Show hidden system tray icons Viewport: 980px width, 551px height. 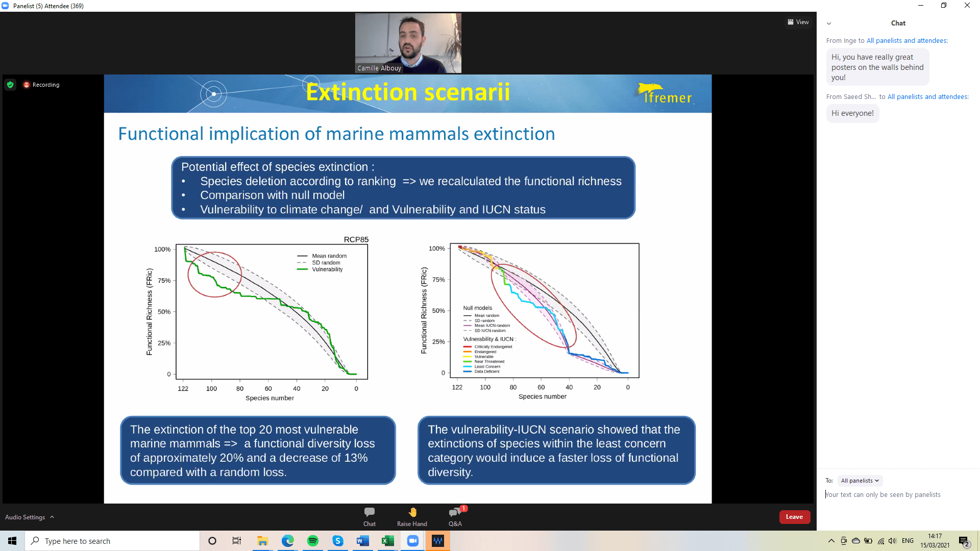[x=831, y=541]
